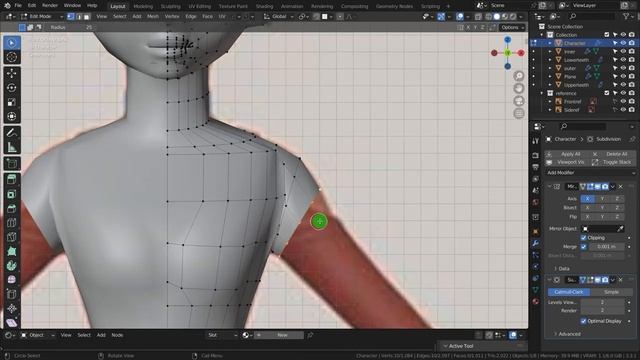Collapse the reference collection
Viewport: 640px width, 360px height.
542,93
